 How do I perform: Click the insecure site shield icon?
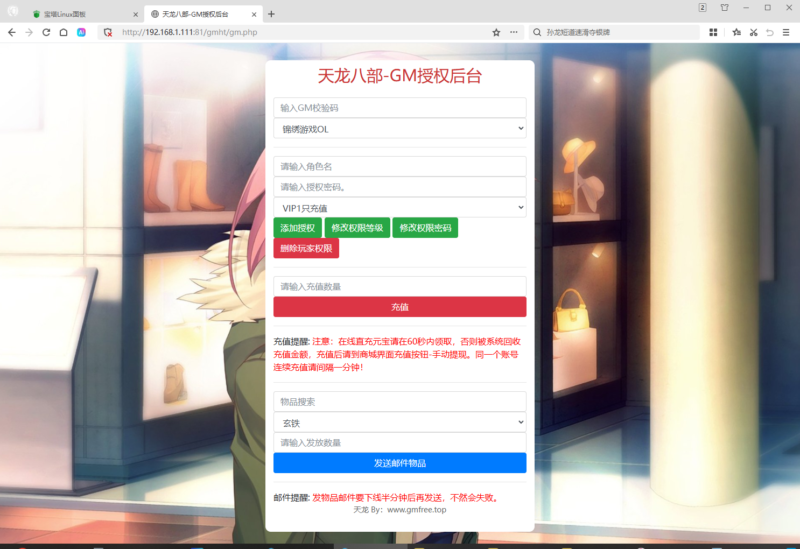pos(108,32)
